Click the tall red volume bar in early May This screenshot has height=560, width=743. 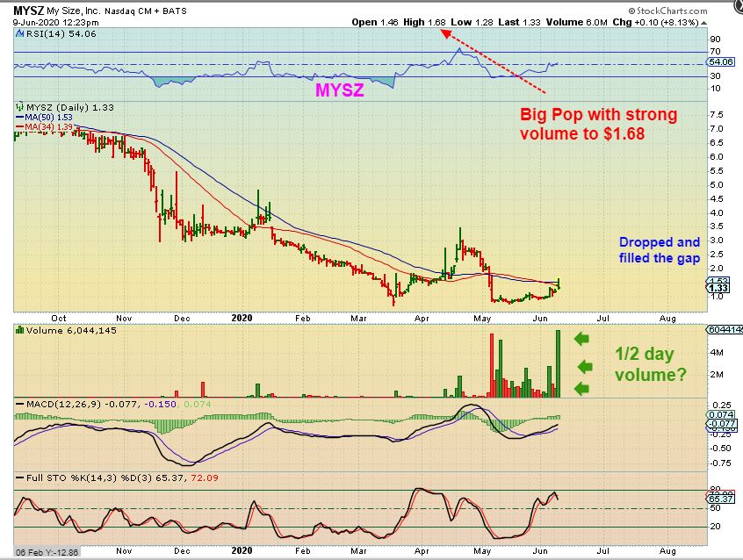(x=492, y=365)
